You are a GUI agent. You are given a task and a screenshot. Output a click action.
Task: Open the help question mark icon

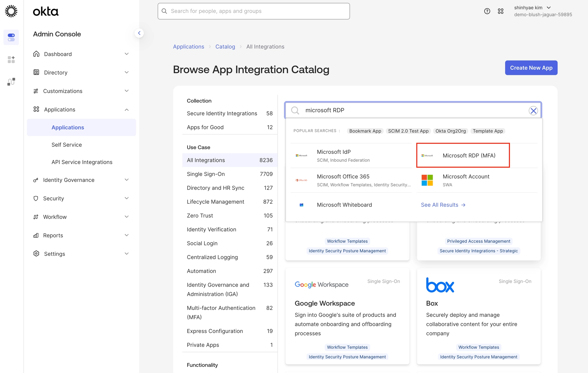tap(487, 11)
